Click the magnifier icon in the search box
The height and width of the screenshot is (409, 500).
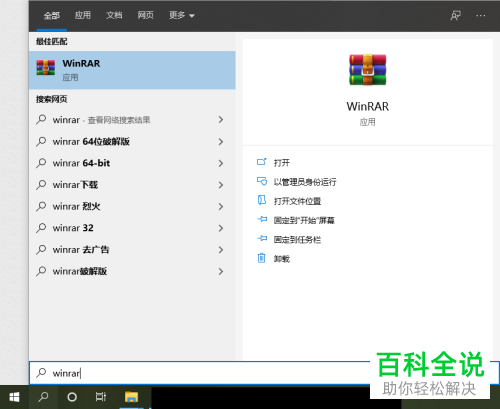(41, 373)
